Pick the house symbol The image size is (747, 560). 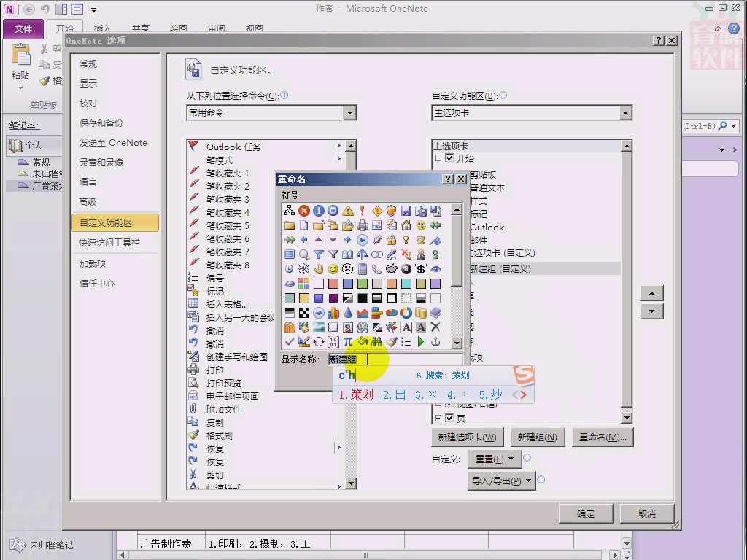(x=406, y=225)
